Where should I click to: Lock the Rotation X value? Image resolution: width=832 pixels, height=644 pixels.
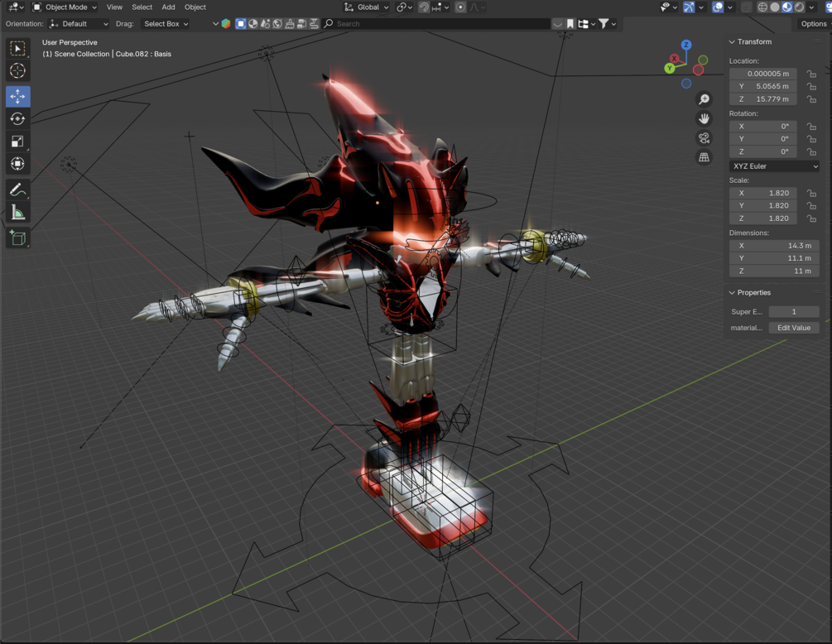click(811, 127)
